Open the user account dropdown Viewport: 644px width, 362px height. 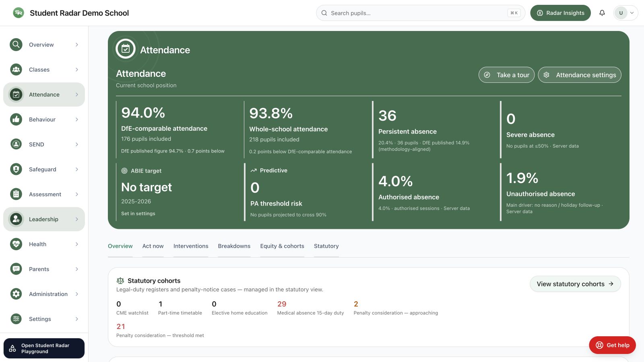tap(625, 13)
